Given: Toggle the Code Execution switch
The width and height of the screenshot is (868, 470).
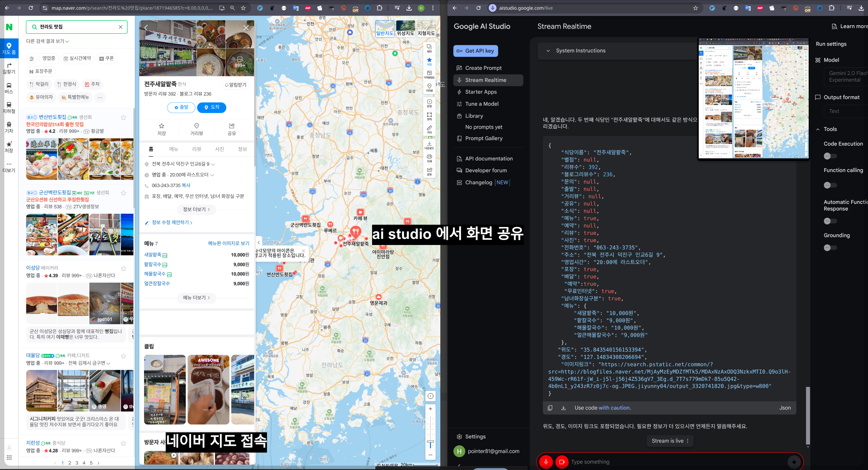Looking at the screenshot, I should 830,156.
